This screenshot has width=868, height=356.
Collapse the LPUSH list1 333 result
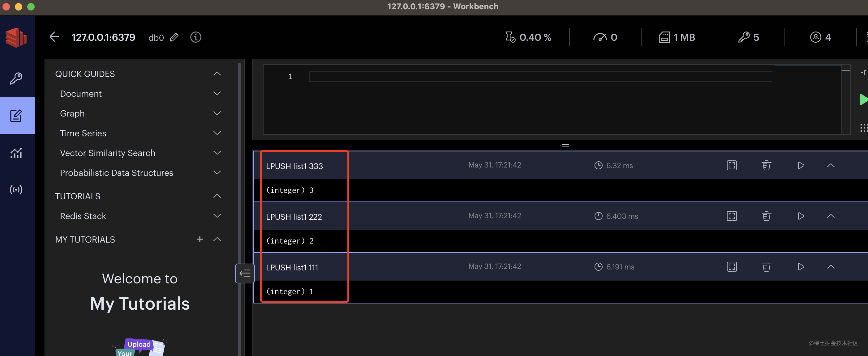coord(831,165)
